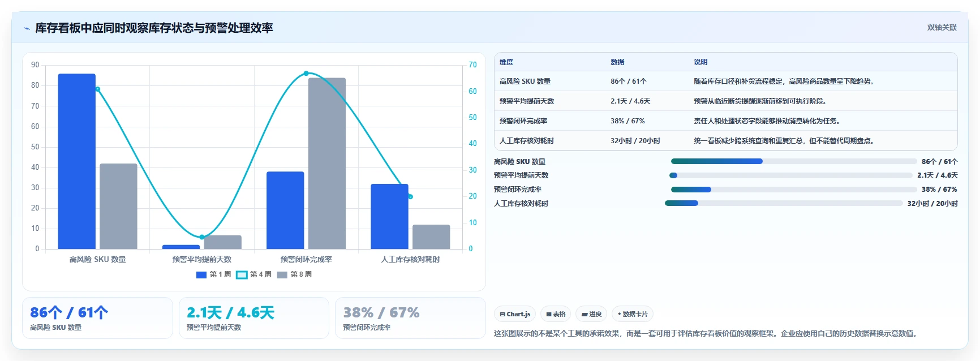Image resolution: width=980 pixels, height=361 pixels.
Task: Toggle the 第 8 周 legend item
Action: click(x=294, y=274)
